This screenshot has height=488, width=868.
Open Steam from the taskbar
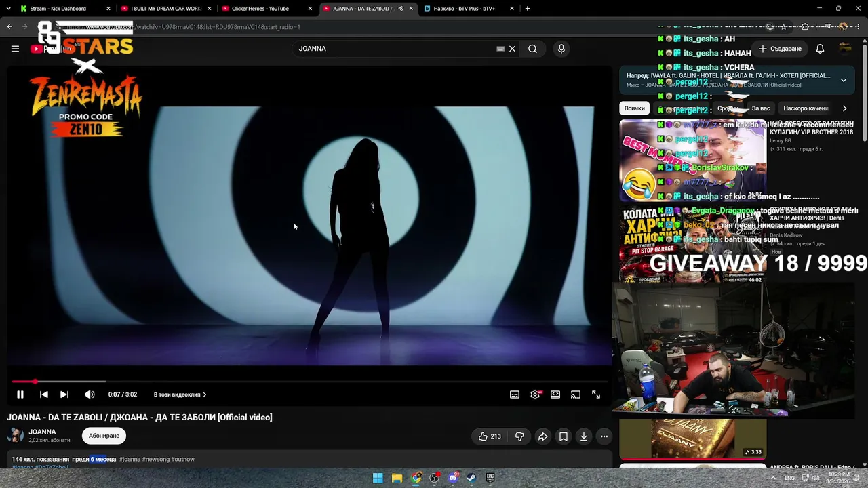pos(472,478)
